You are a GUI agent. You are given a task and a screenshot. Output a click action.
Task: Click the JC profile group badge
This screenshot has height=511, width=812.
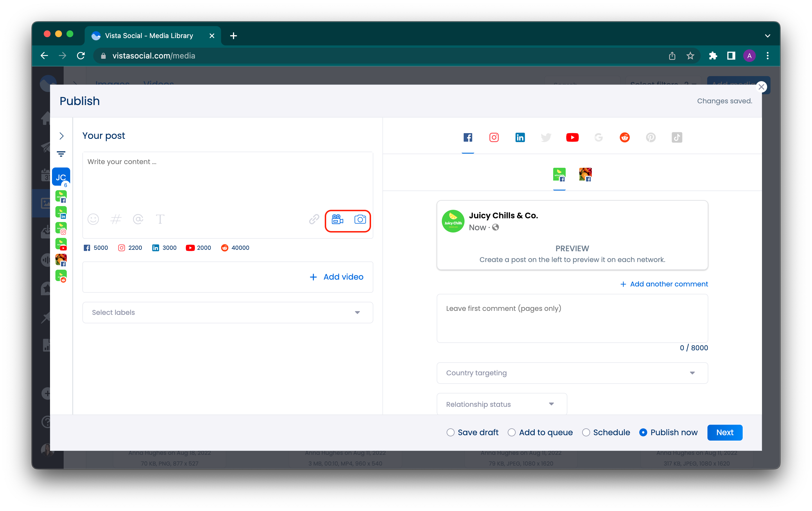pyautogui.click(x=61, y=177)
